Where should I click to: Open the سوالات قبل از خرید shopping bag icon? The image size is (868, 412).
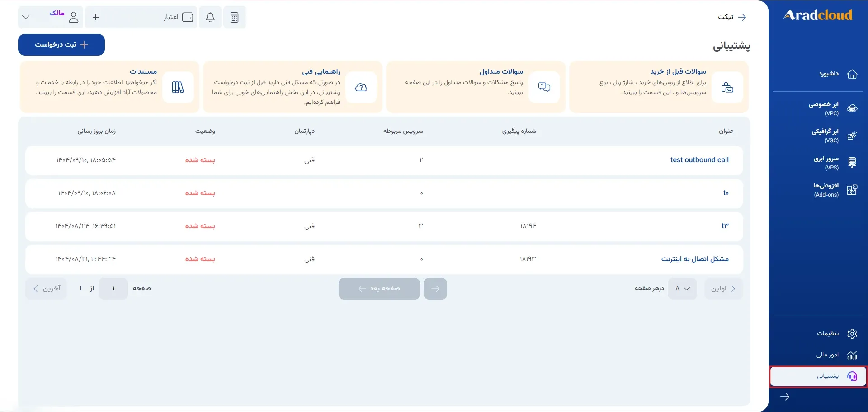[x=727, y=87]
